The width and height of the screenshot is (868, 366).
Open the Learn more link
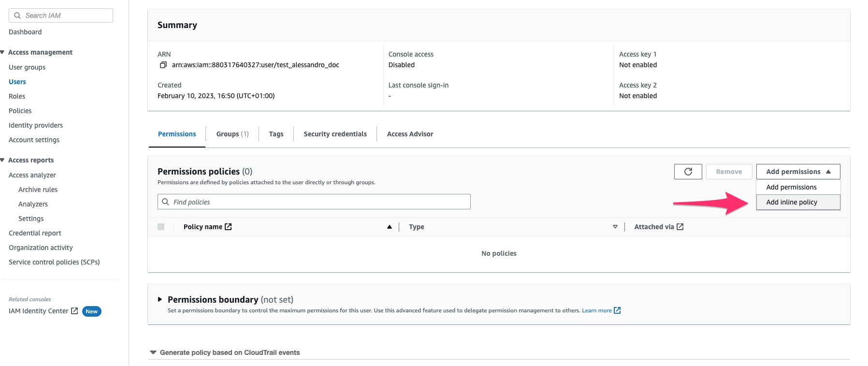coord(597,310)
